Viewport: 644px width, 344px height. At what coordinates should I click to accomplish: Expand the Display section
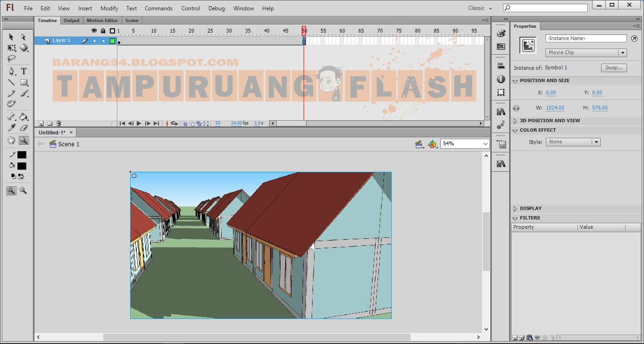516,209
